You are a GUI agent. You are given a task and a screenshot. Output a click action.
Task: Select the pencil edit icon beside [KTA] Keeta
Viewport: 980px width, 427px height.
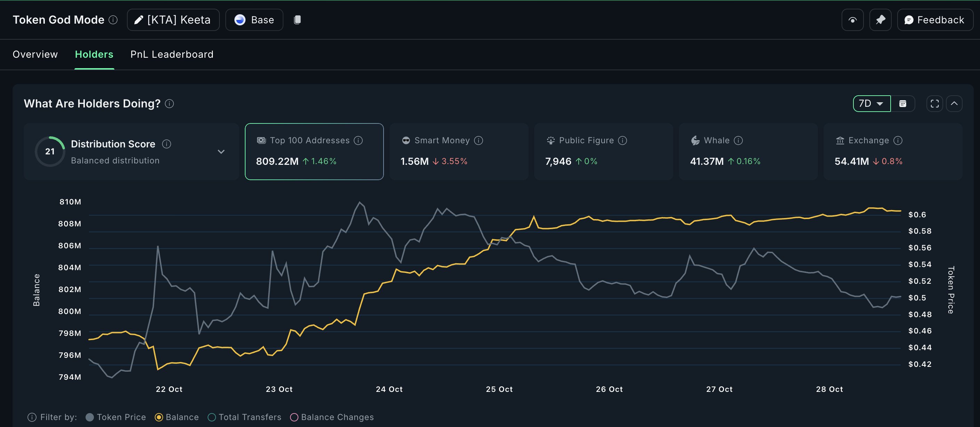(x=138, y=20)
